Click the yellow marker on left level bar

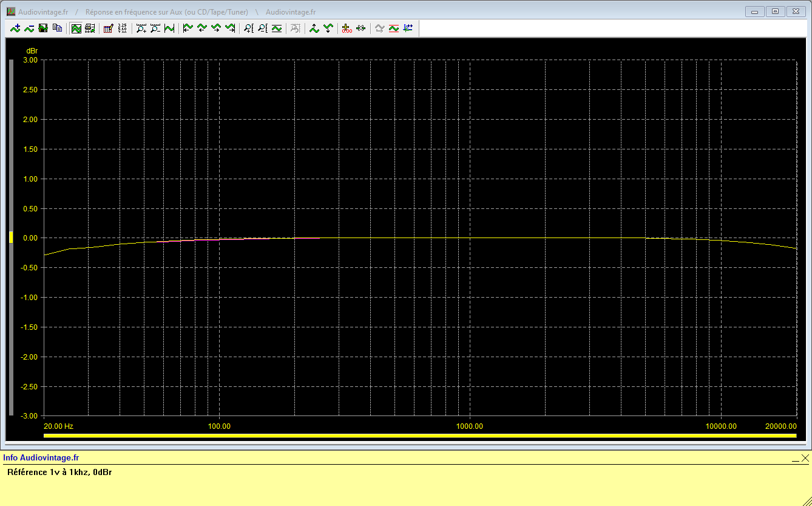pyautogui.click(x=11, y=238)
